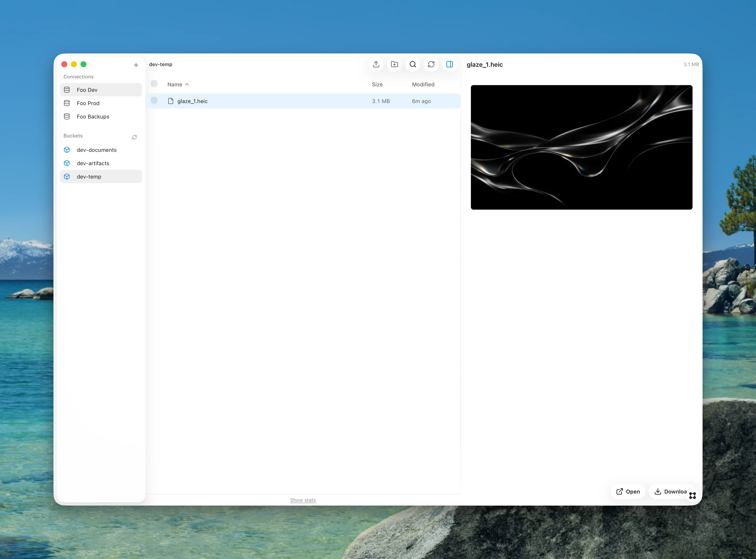The width and height of the screenshot is (756, 559).
Task: Click the expand icon near Download
Action: pos(692,496)
